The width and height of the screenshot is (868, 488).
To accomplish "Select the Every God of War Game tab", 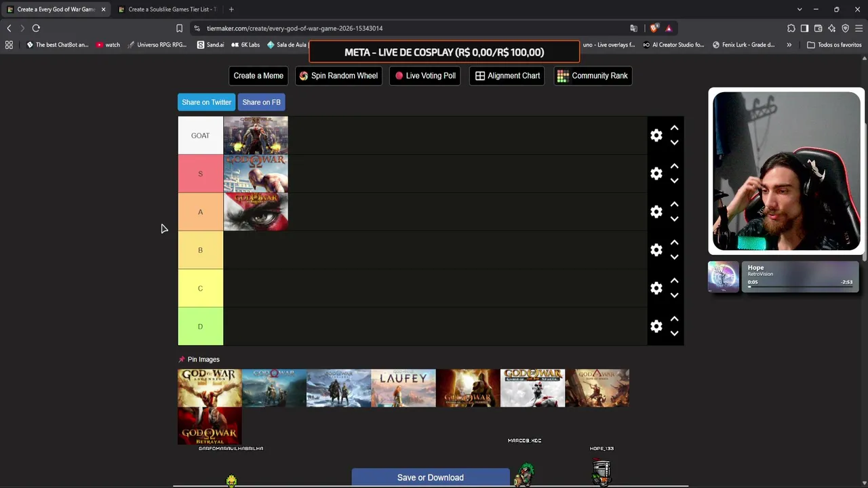I will [x=56, y=9].
